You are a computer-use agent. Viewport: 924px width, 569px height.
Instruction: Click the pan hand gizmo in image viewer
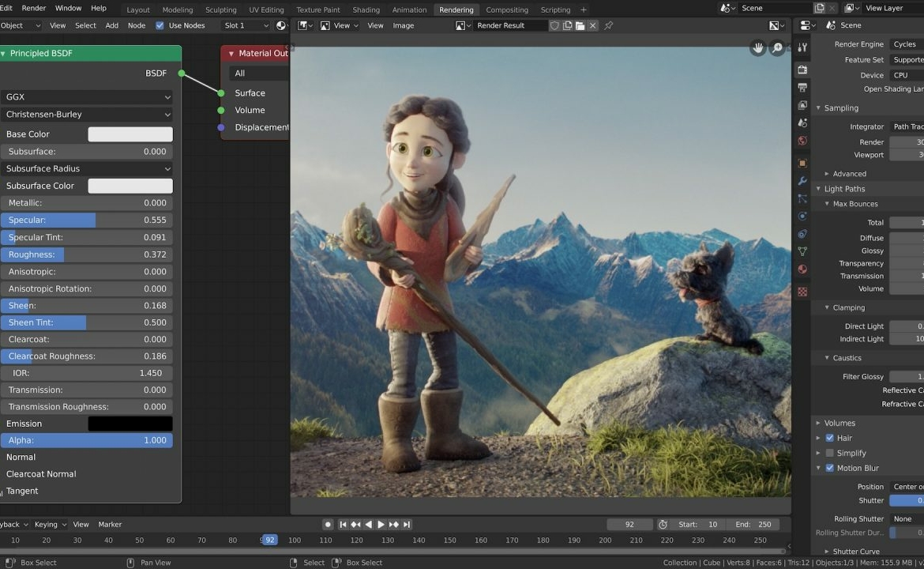tap(758, 48)
